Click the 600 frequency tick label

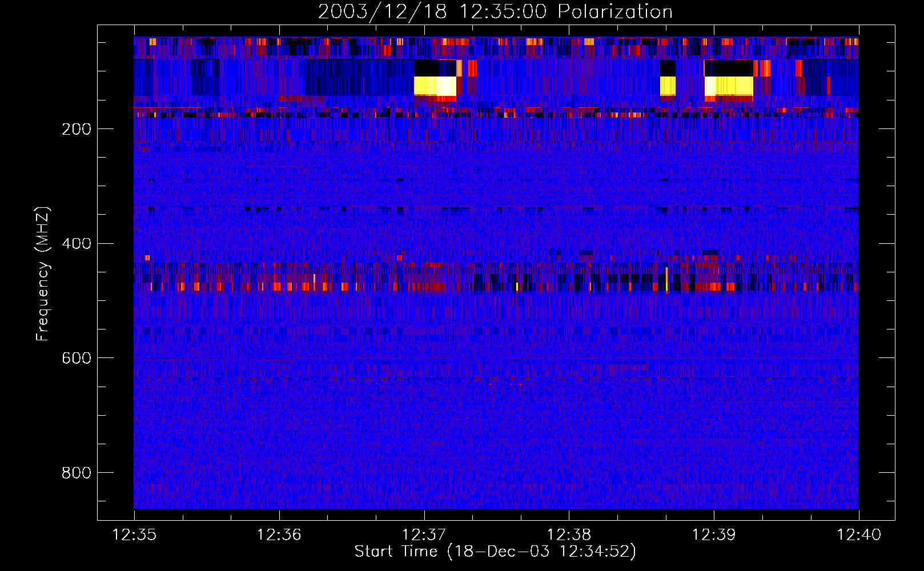click(x=77, y=358)
